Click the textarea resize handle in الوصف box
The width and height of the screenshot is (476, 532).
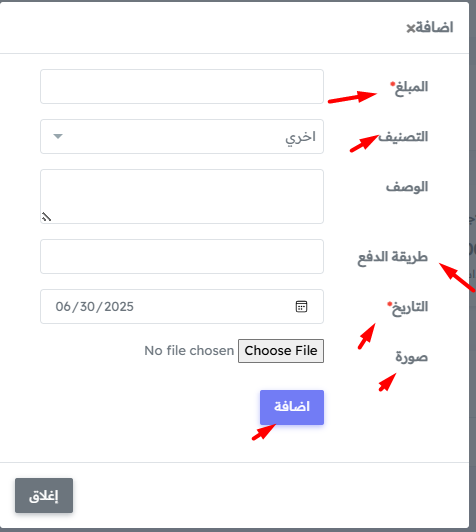pos(46,217)
